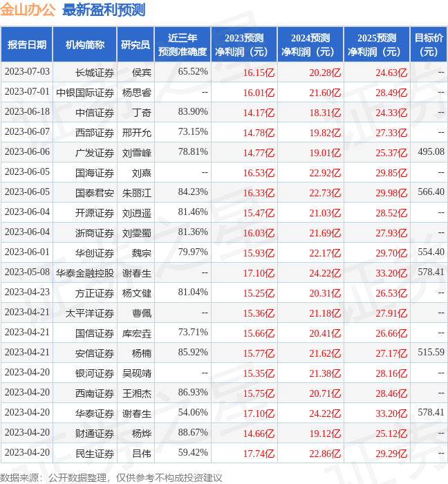Click target price 515.59
448x484 pixels.
(431, 353)
